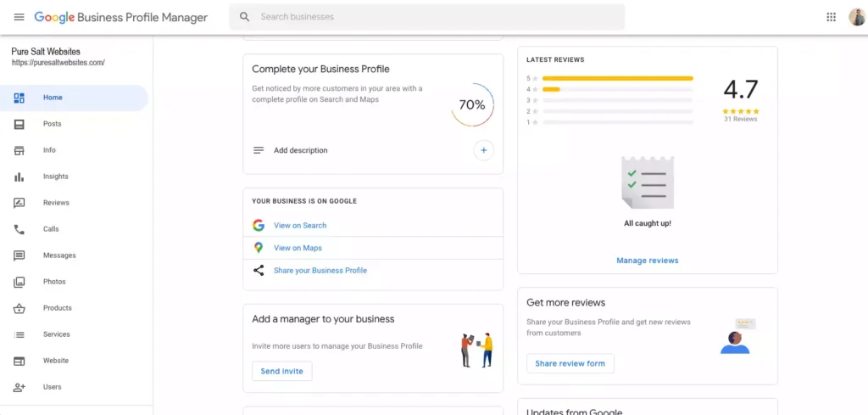The image size is (868, 415).
Task: Click the Share review form button
Action: (x=570, y=363)
